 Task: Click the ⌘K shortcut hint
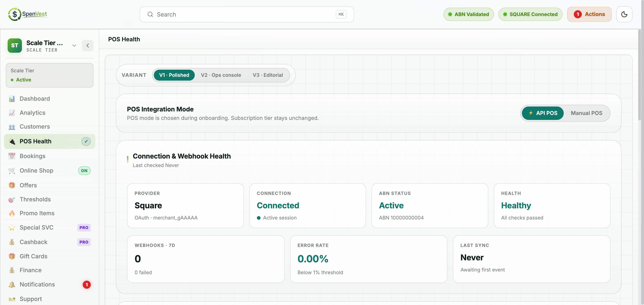(x=341, y=14)
